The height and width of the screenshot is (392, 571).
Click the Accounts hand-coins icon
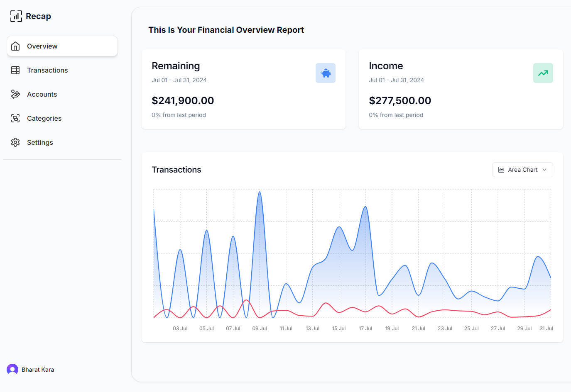pos(15,94)
